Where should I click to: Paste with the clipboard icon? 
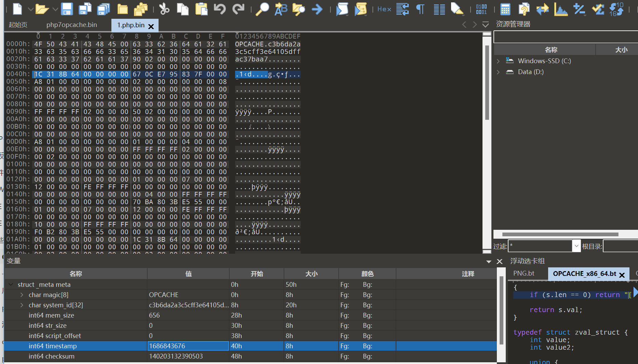click(201, 9)
